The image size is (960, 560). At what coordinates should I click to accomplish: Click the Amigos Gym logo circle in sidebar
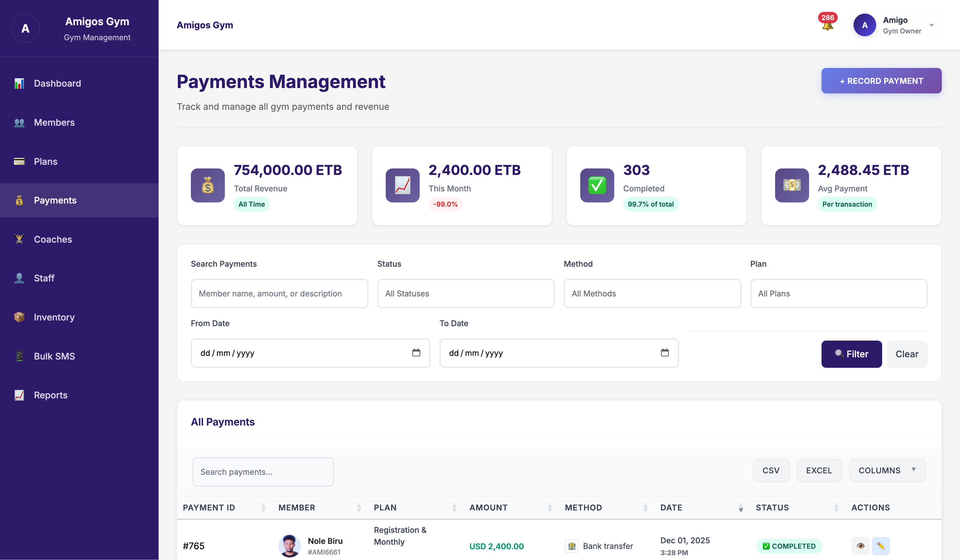pos(25,28)
